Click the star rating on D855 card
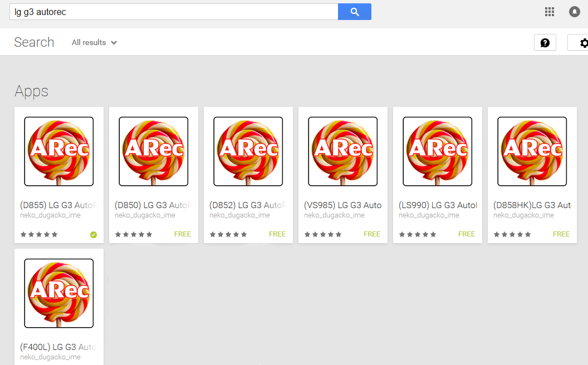This screenshot has height=365, width=588. [39, 235]
